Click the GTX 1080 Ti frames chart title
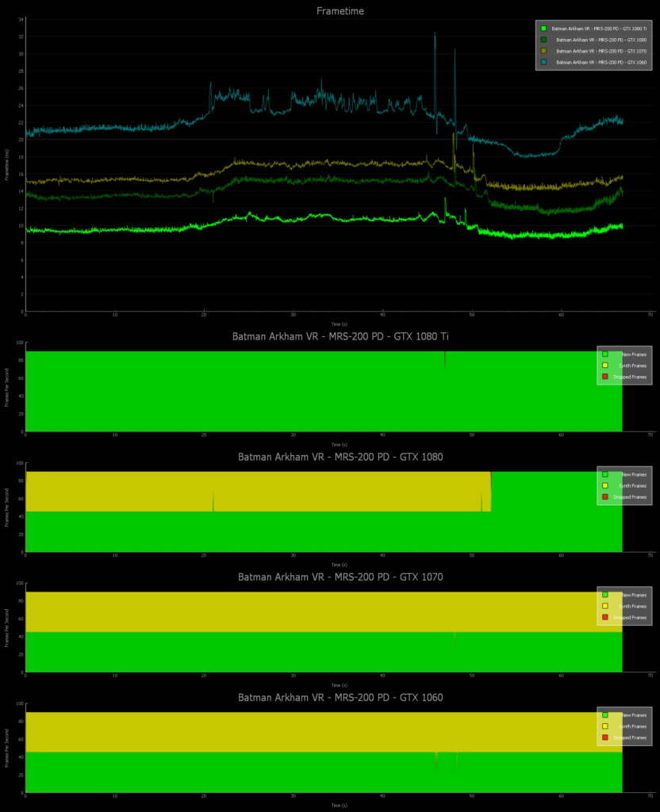The image size is (660, 812). tap(340, 336)
